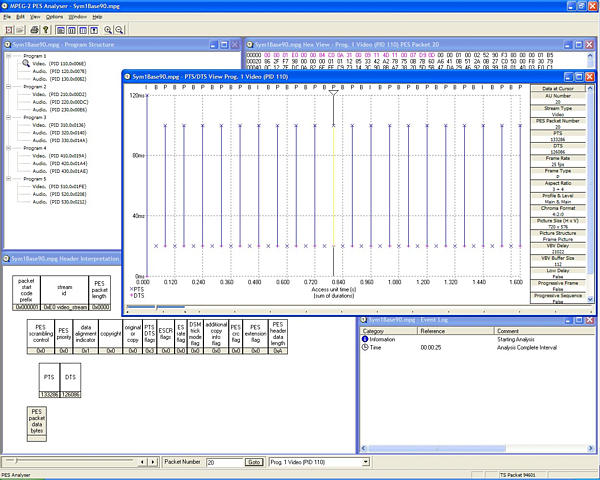Click the Information icon in Event Log
Image resolution: width=600 pixels, height=480 pixels.
tap(365, 338)
